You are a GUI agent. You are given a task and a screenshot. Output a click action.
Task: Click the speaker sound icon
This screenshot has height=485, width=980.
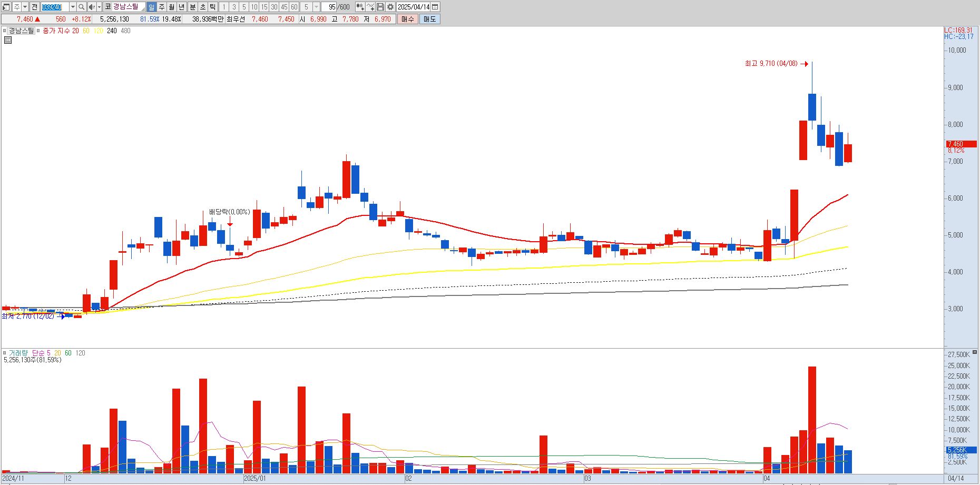tap(92, 7)
